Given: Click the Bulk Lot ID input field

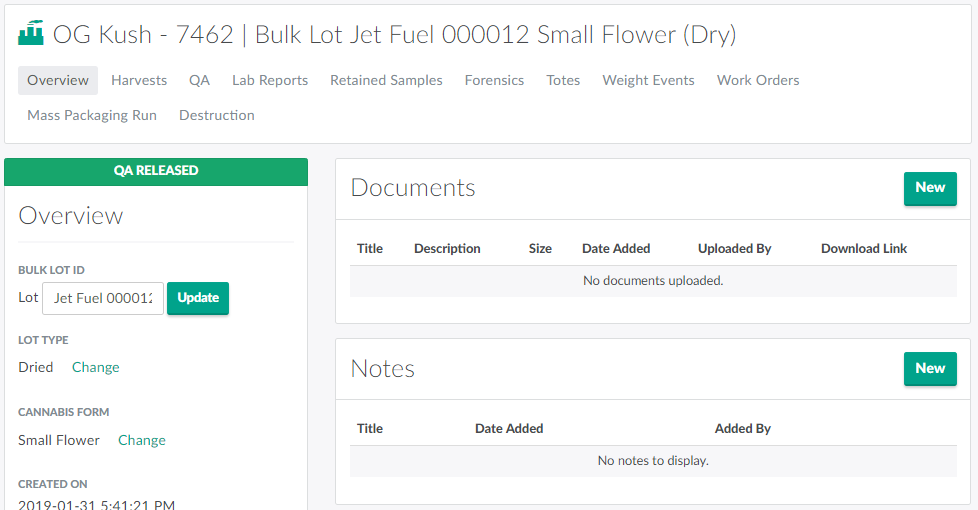Looking at the screenshot, I should pyautogui.click(x=103, y=298).
